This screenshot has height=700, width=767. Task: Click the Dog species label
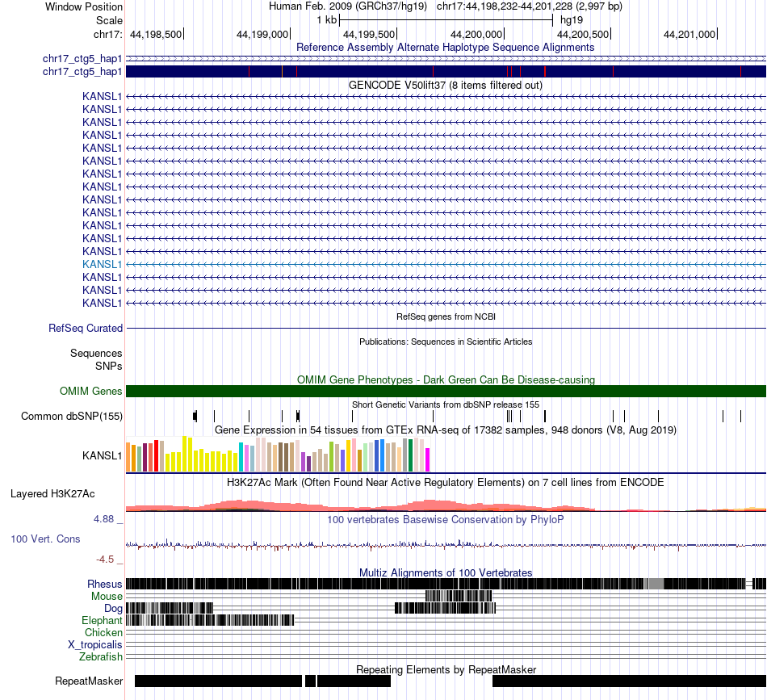click(113, 609)
